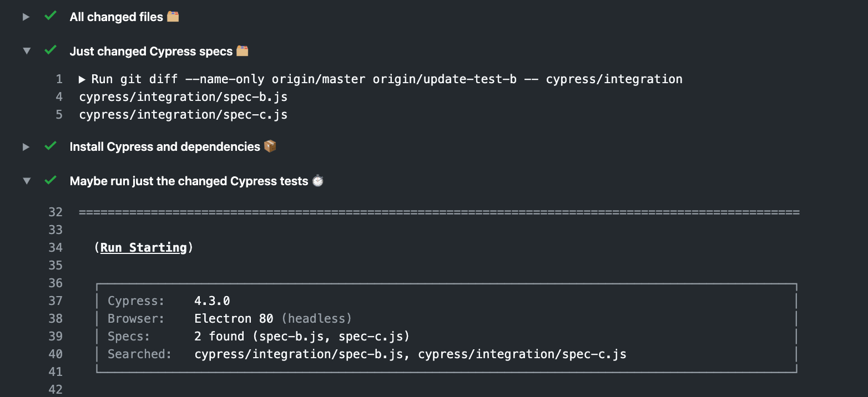Screen dimensions: 868x397
Task: Open the All changed files step title
Action: click(117, 17)
